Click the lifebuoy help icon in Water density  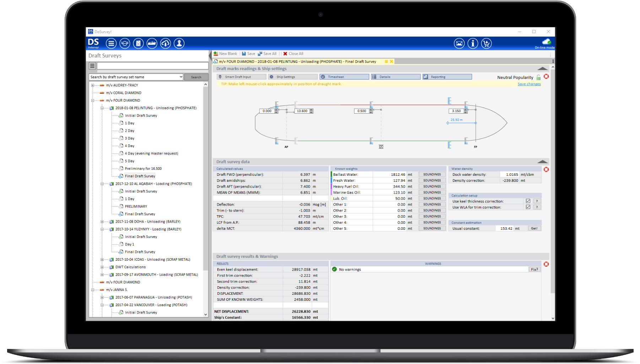click(x=546, y=169)
